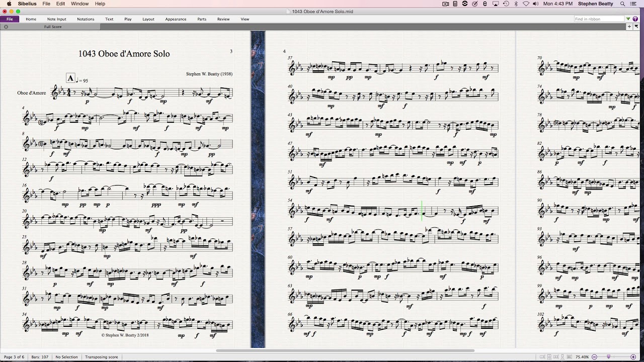Open the Note Input ribbon tab
644x362 pixels.
tap(57, 19)
